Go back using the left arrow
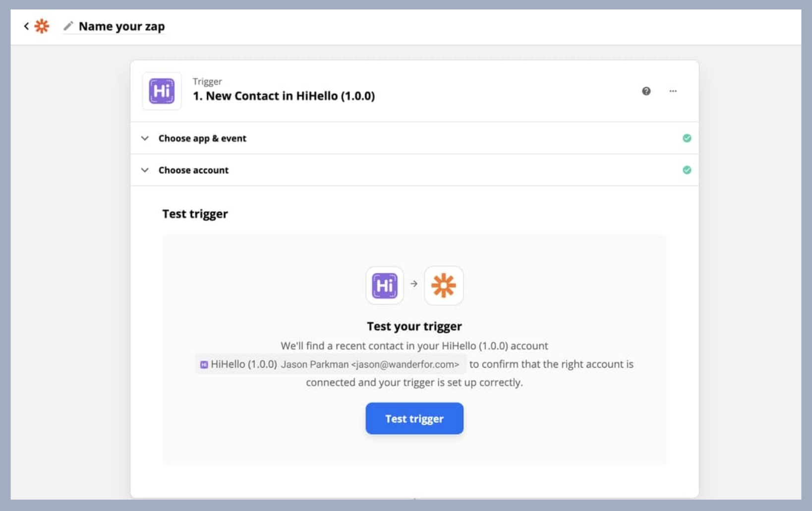 point(26,26)
